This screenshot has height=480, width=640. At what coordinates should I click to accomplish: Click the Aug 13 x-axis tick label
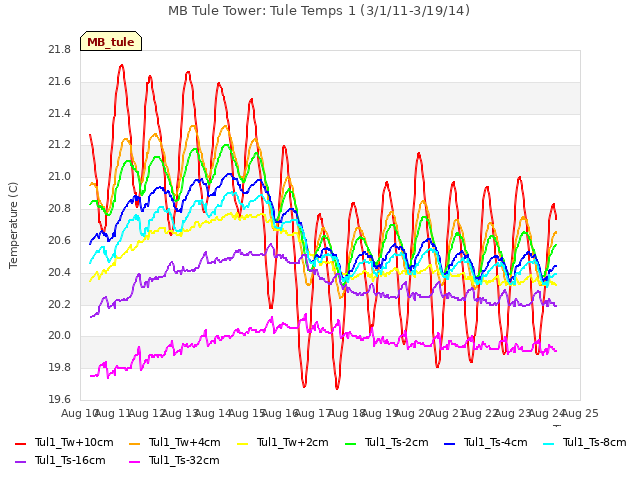pyautogui.click(x=180, y=413)
